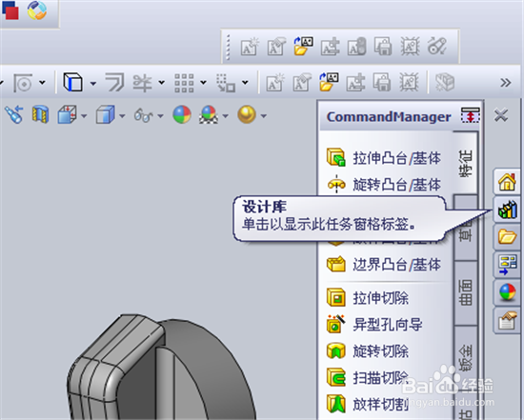Image resolution: width=524 pixels, height=420 pixels.
Task: Click Make Block icon in docked sketch toolbar
Action: [x=274, y=82]
